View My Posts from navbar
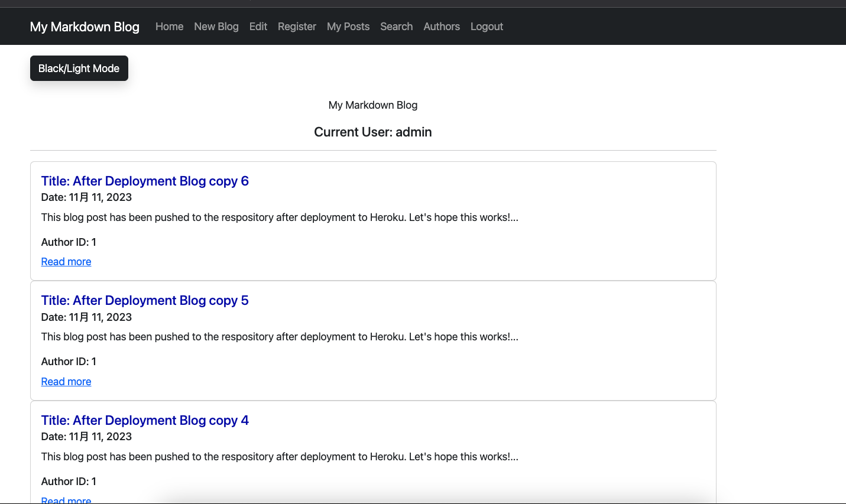846x504 pixels. point(348,27)
